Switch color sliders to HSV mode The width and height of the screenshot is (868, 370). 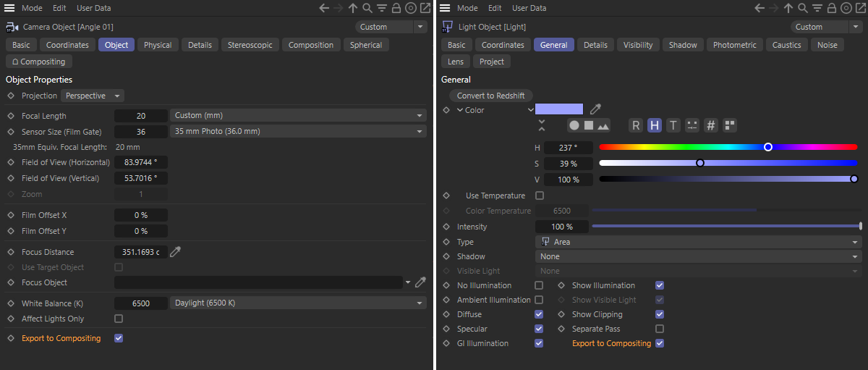point(655,125)
